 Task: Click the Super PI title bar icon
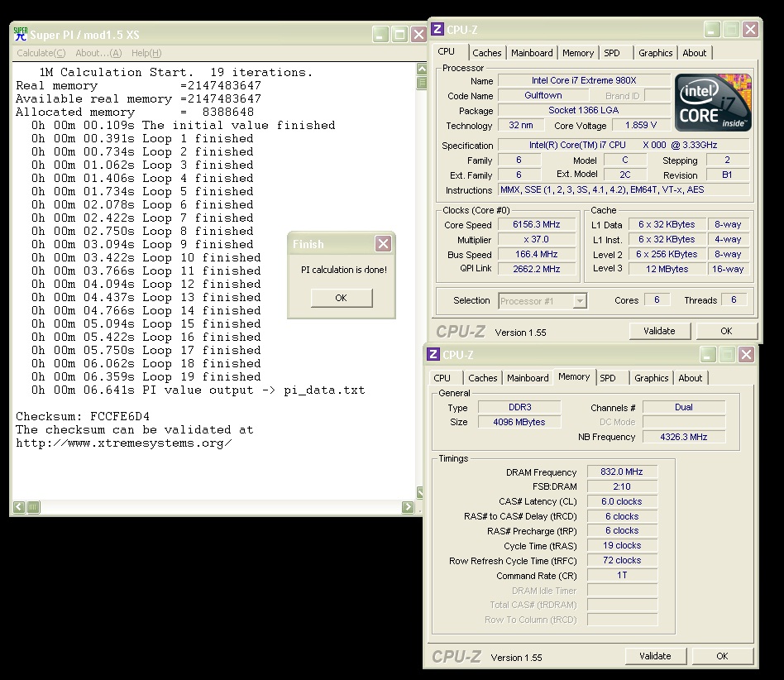pyautogui.click(x=21, y=34)
